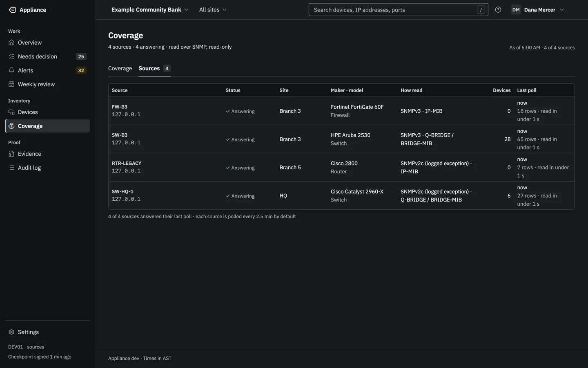588x368 pixels.
Task: Go to the Alerts page
Action: (47, 70)
